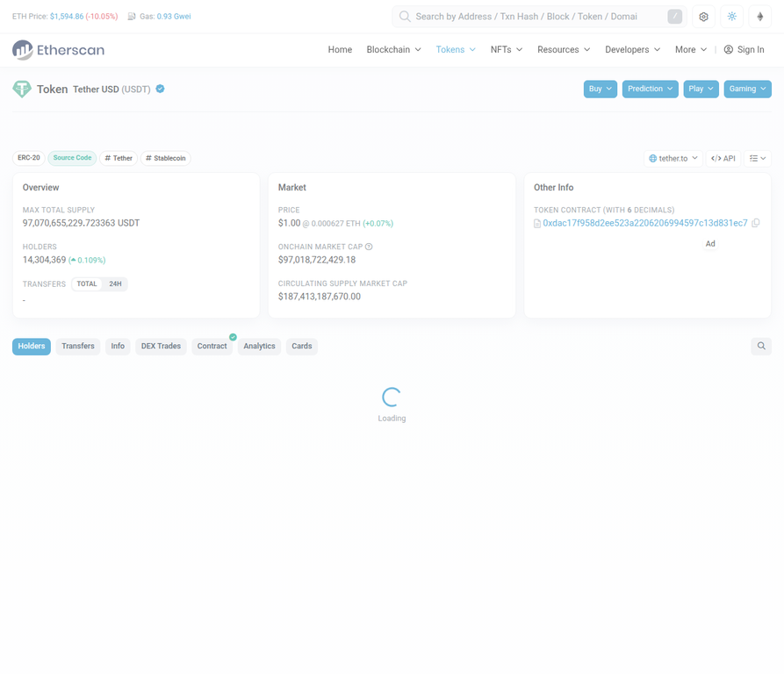Open the list options dropdown
The width and height of the screenshot is (784, 674).
(758, 158)
